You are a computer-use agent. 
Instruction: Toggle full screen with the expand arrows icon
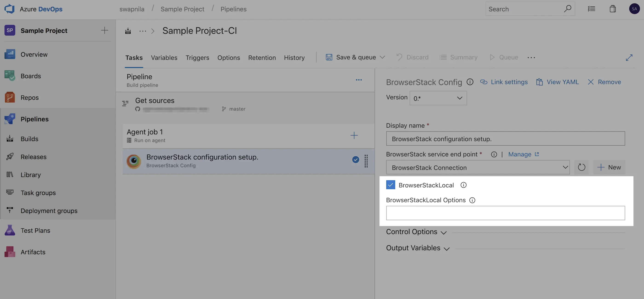[629, 57]
